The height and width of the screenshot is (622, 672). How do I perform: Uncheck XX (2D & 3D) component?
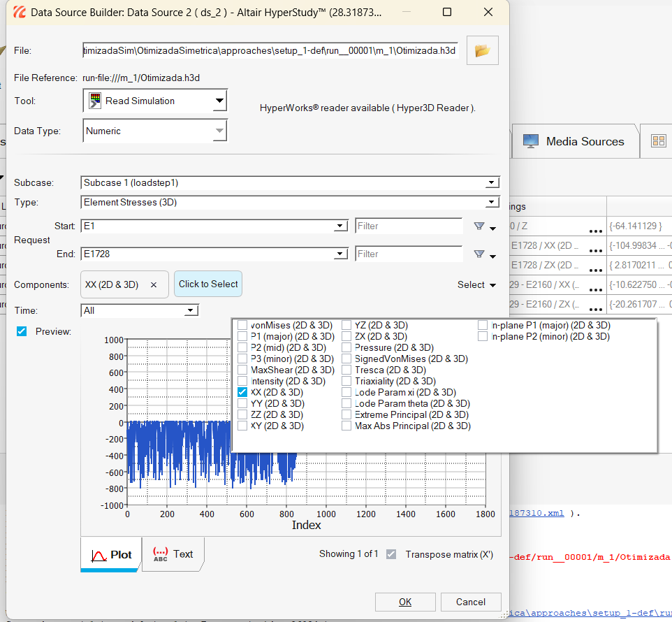242,392
